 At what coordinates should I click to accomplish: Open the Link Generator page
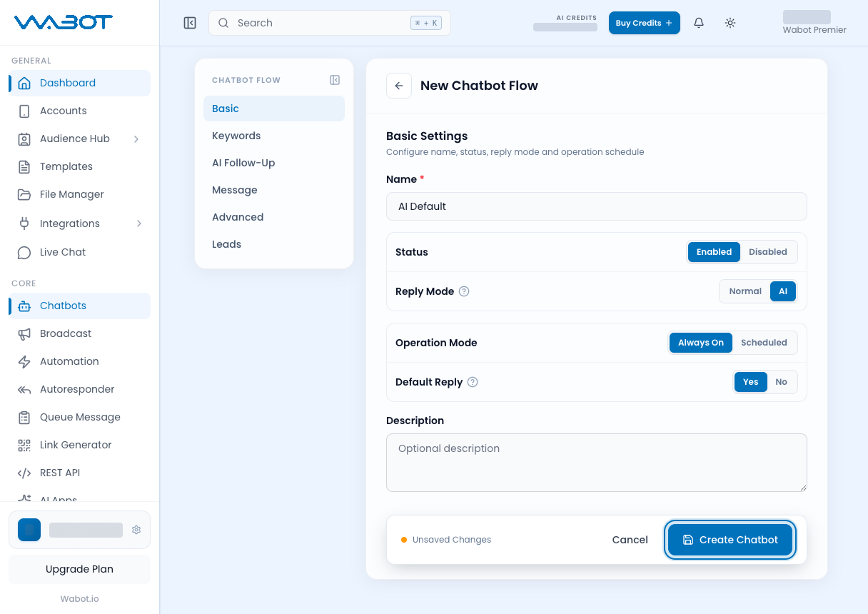[80, 445]
